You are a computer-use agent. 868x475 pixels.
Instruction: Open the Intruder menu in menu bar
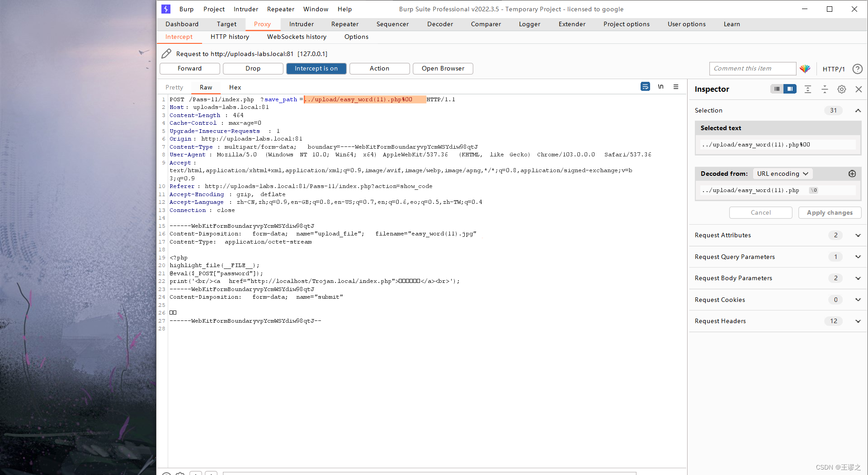tap(246, 9)
